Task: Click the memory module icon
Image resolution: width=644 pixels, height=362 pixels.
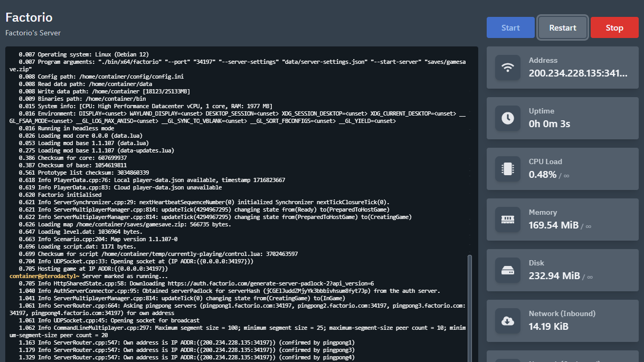Action: pyautogui.click(x=507, y=220)
